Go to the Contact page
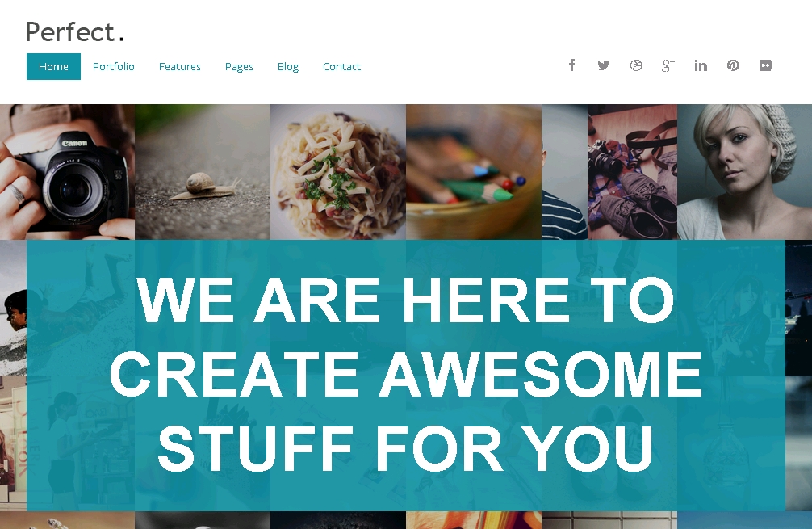This screenshot has width=812, height=529. 341,66
